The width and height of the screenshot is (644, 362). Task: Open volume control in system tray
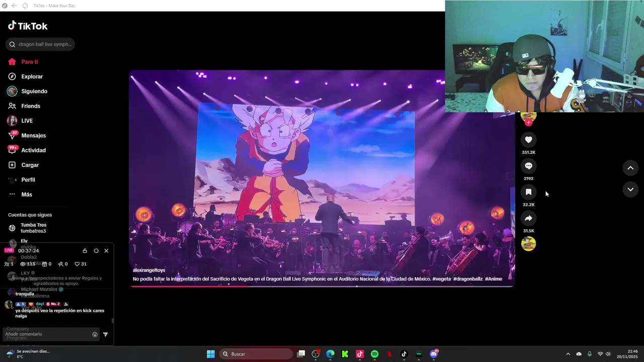pos(608,354)
